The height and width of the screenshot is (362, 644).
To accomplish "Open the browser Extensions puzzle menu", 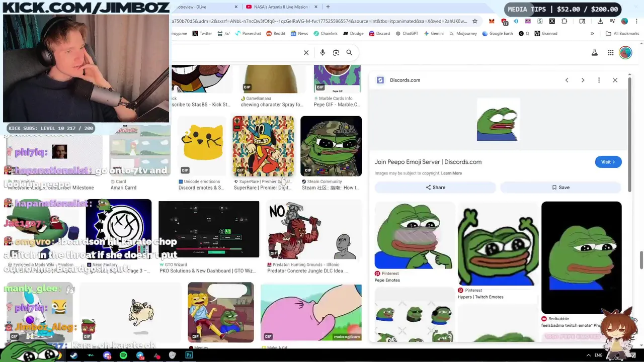I will tap(564, 21).
